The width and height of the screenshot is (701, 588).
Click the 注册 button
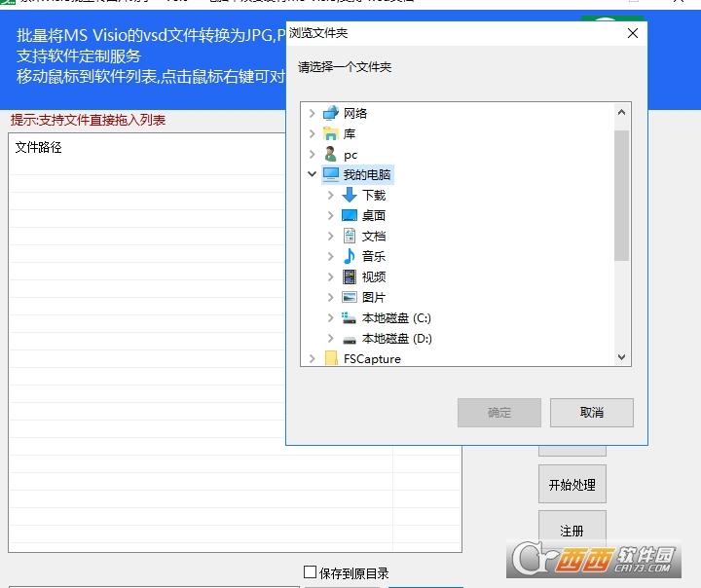pyautogui.click(x=572, y=530)
